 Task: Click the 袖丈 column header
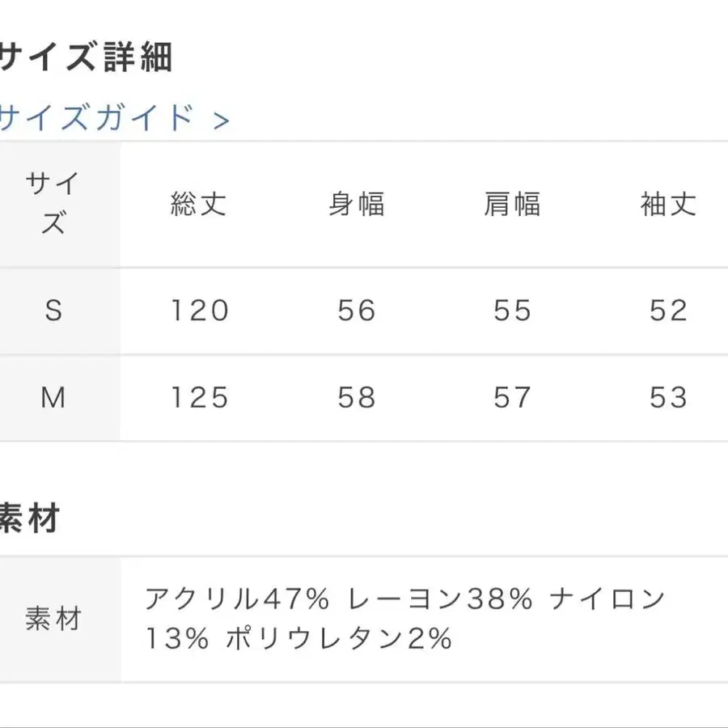pos(668,204)
